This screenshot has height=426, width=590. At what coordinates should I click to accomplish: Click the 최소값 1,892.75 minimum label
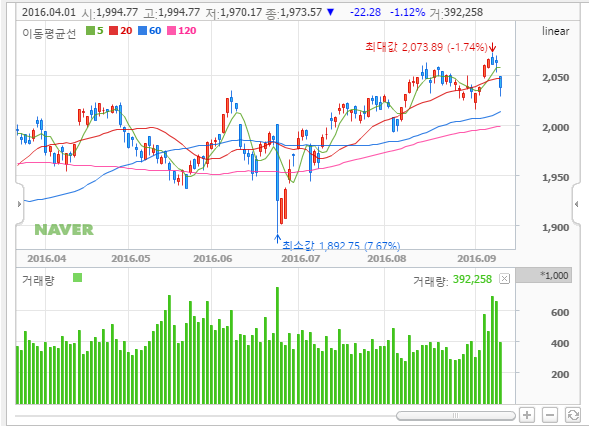(x=341, y=245)
